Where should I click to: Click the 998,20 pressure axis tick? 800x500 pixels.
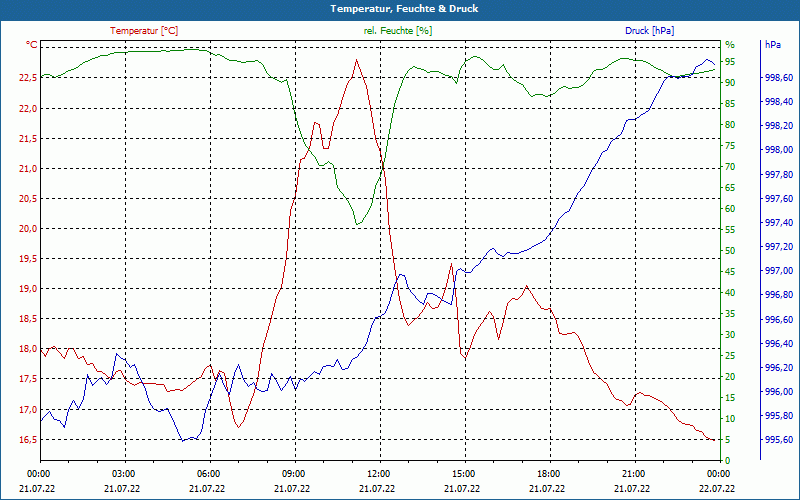click(x=779, y=126)
